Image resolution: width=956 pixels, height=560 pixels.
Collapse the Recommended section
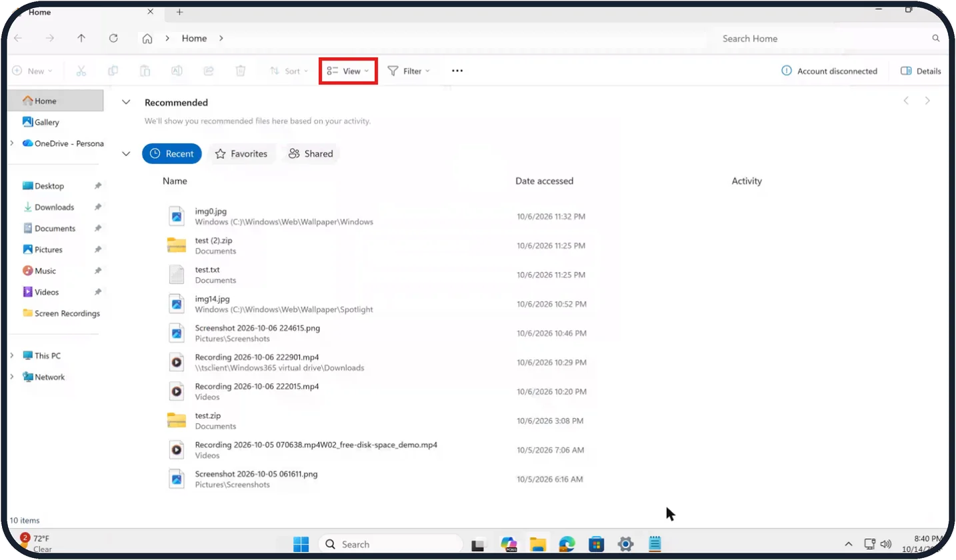[125, 102]
